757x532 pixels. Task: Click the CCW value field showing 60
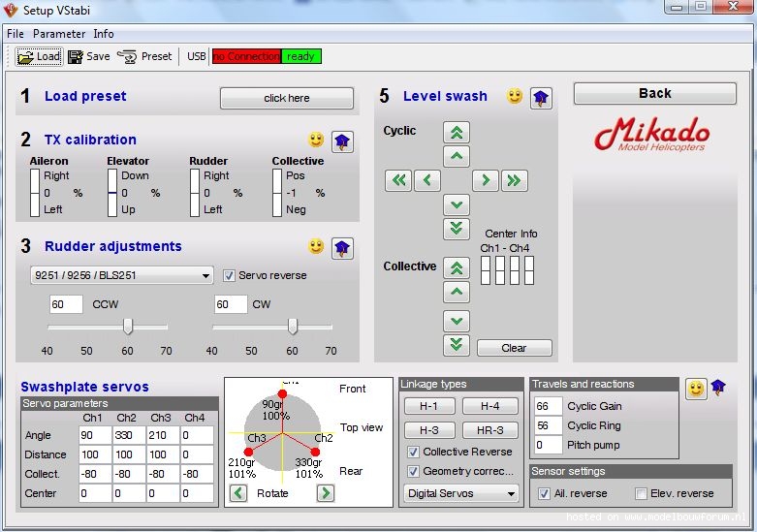66,304
